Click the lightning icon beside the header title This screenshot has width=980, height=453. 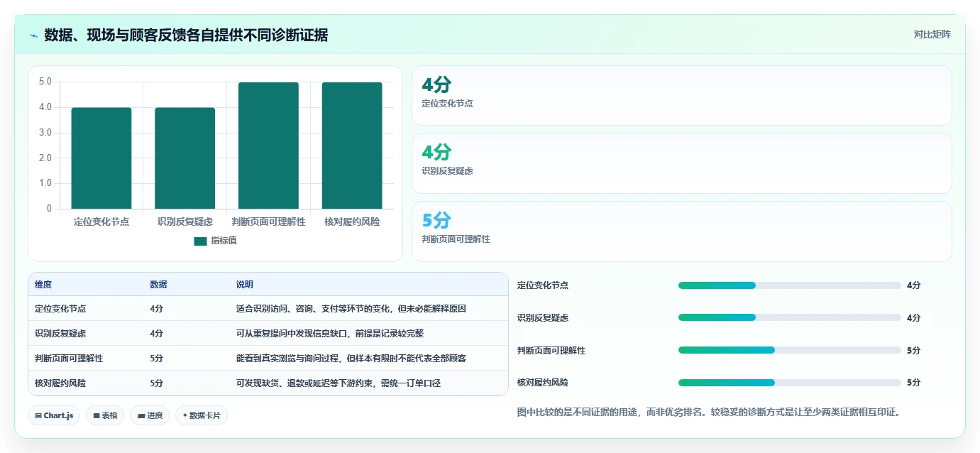click(x=34, y=35)
